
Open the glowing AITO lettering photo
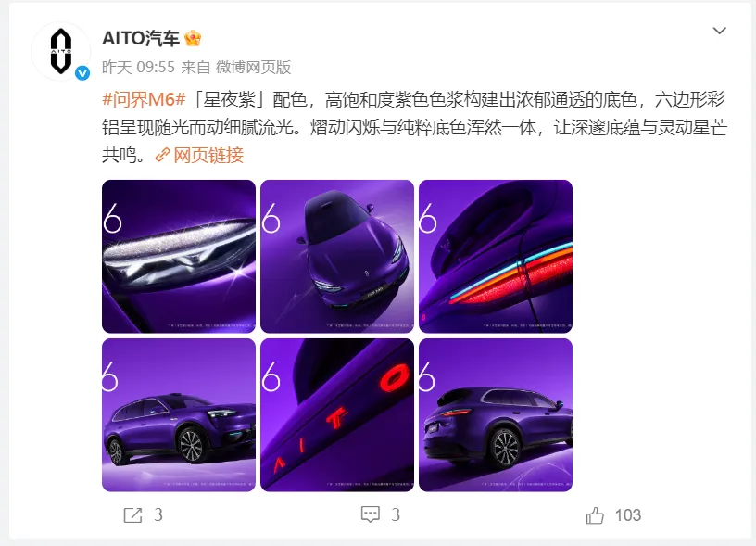[x=337, y=414]
